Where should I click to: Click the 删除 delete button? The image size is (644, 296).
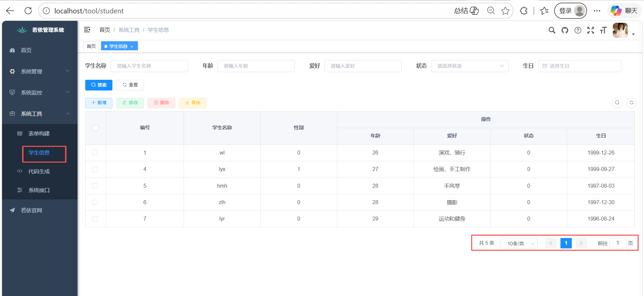point(161,103)
